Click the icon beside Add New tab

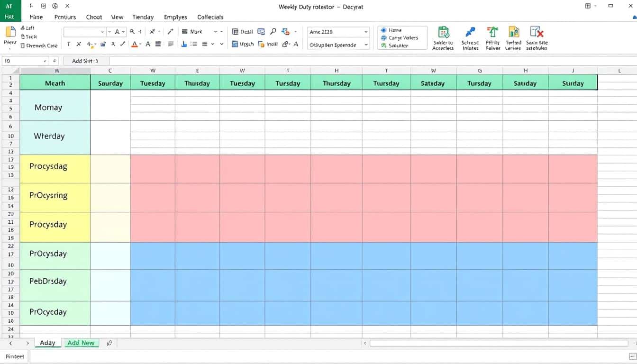[x=109, y=343]
